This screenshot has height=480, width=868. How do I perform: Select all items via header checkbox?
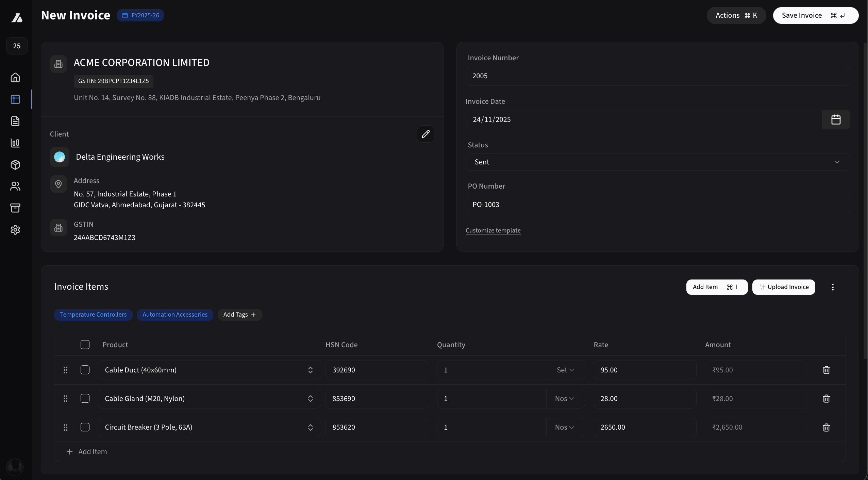point(85,345)
